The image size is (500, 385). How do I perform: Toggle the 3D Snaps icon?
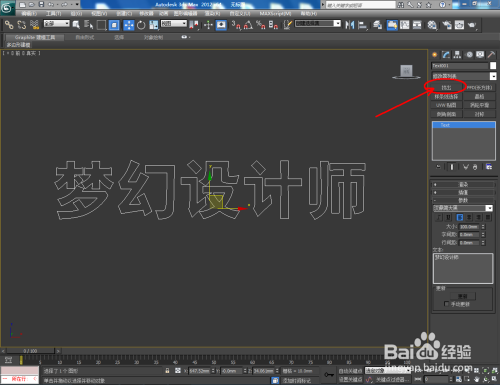[236, 25]
